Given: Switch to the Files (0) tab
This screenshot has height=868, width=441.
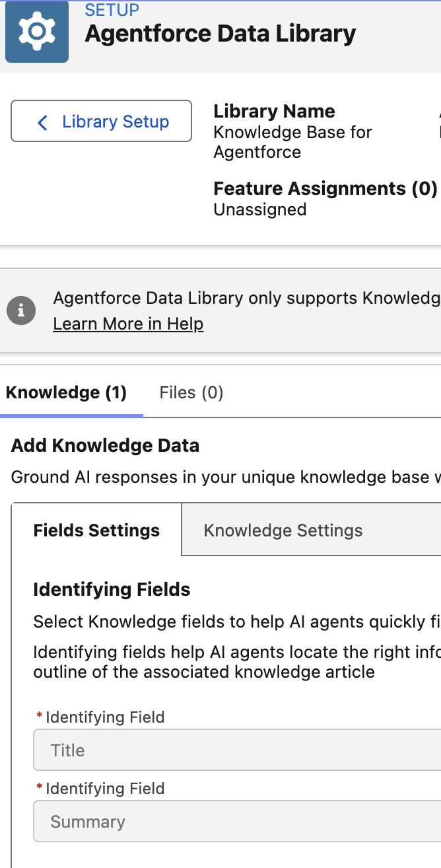Looking at the screenshot, I should [191, 392].
